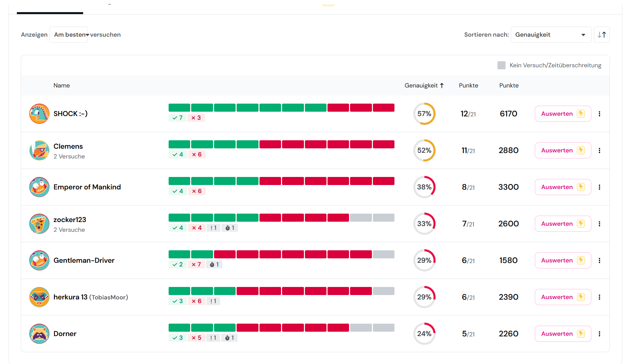623x364 pixels.
Task: Click the Name column header
Action: [x=62, y=85]
